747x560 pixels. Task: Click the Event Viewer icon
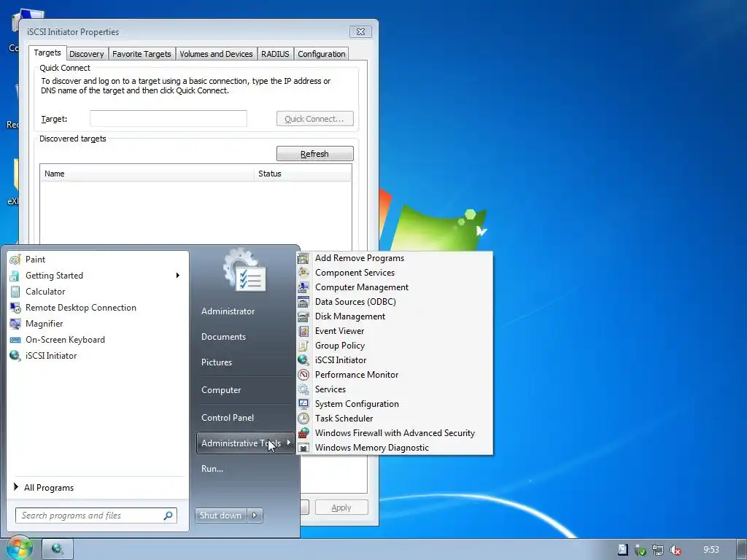click(x=303, y=331)
